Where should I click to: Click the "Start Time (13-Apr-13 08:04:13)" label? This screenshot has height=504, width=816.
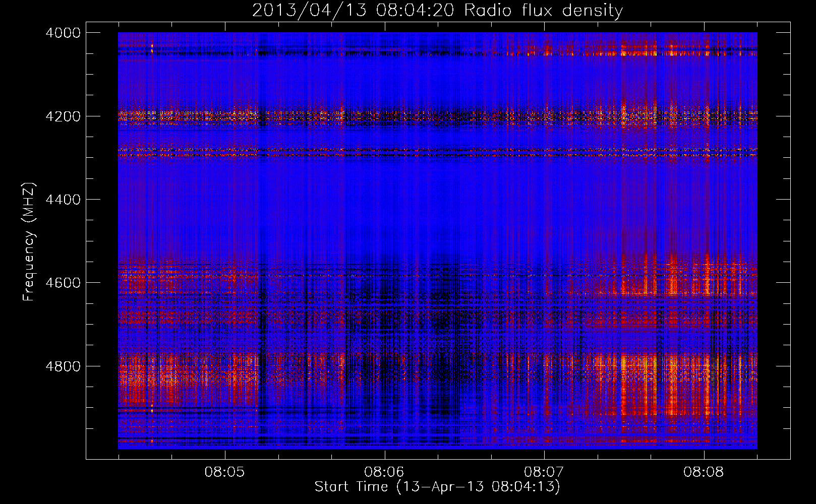point(437,487)
